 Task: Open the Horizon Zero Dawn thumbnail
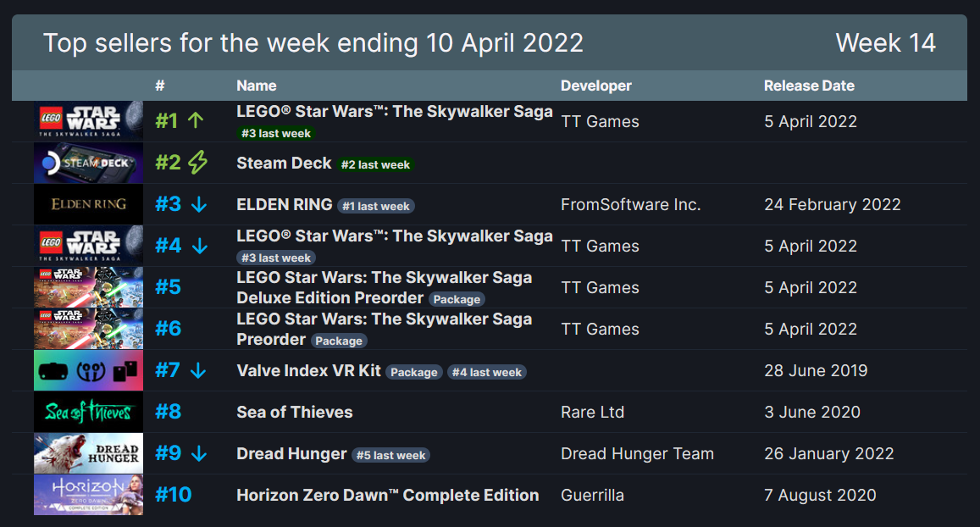88,495
